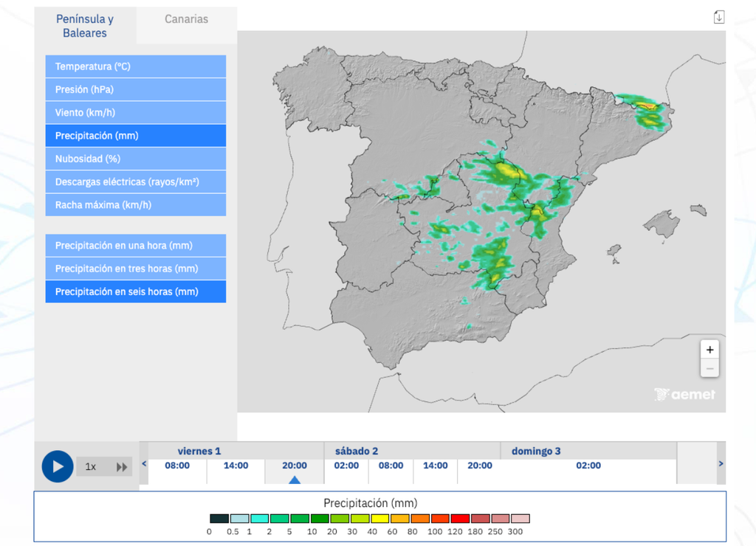Click the viernes 1 day header

199,451
